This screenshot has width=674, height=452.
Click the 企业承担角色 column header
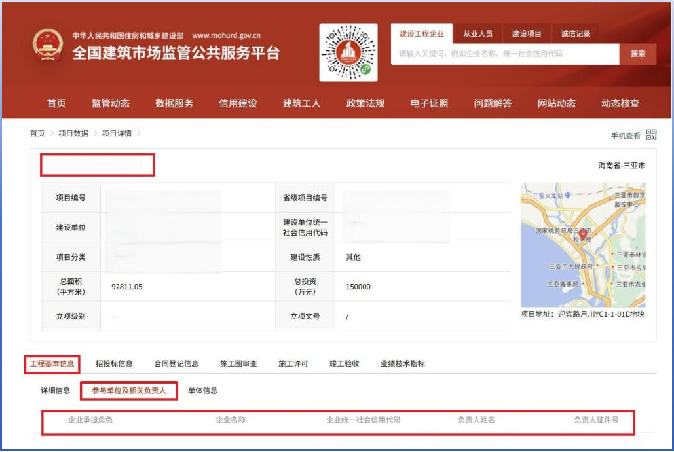[x=90, y=420]
